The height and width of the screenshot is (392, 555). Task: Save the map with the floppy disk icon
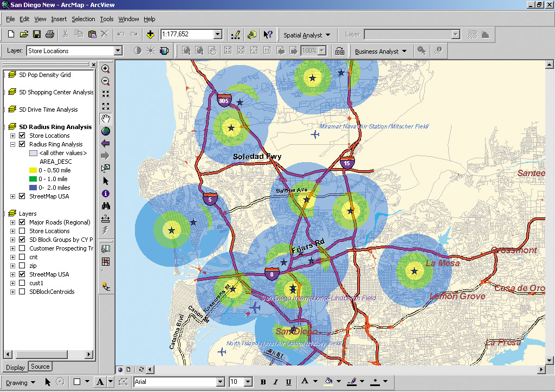pos(36,34)
